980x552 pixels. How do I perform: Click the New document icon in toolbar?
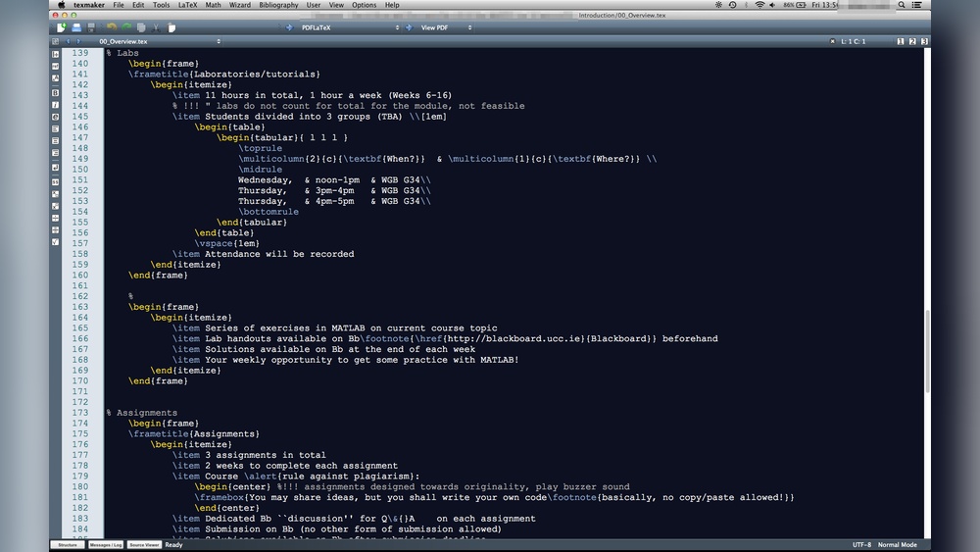(61, 27)
